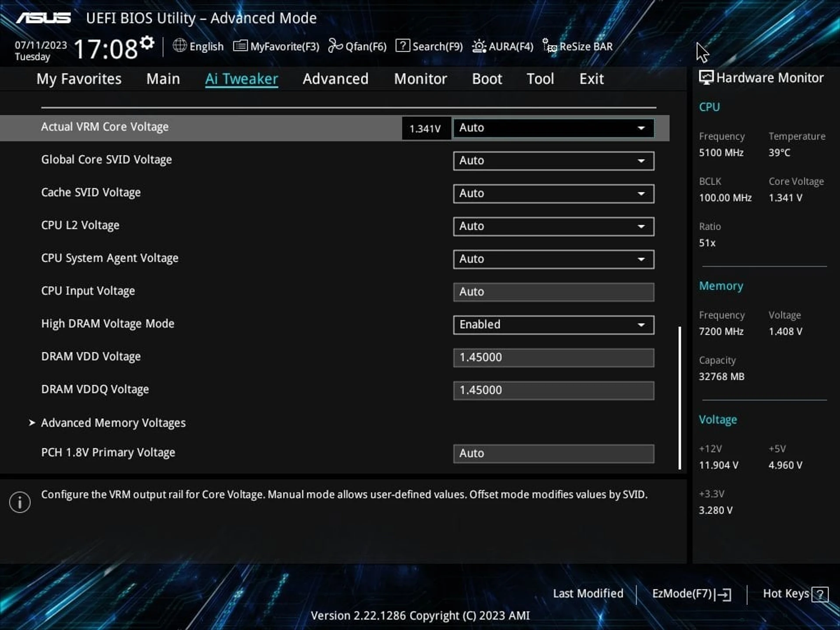This screenshot has width=840, height=630.
Task: Open AURA(F4) lighting icon
Action: (x=479, y=46)
